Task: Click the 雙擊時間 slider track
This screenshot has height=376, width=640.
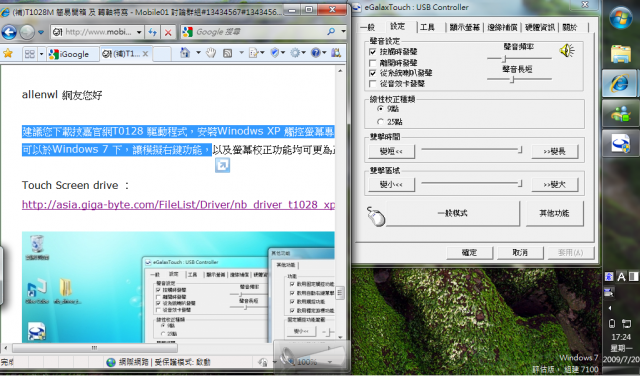Action: tap(472, 150)
